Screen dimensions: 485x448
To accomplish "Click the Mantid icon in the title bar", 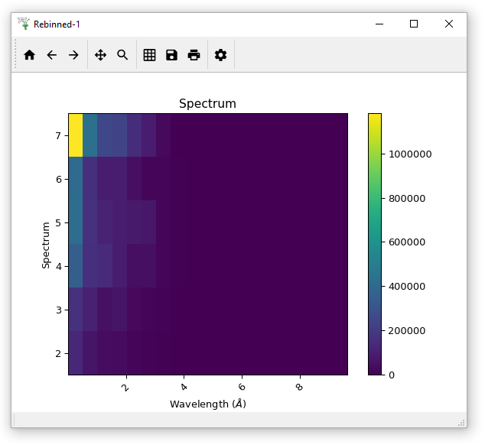I will [24, 24].
